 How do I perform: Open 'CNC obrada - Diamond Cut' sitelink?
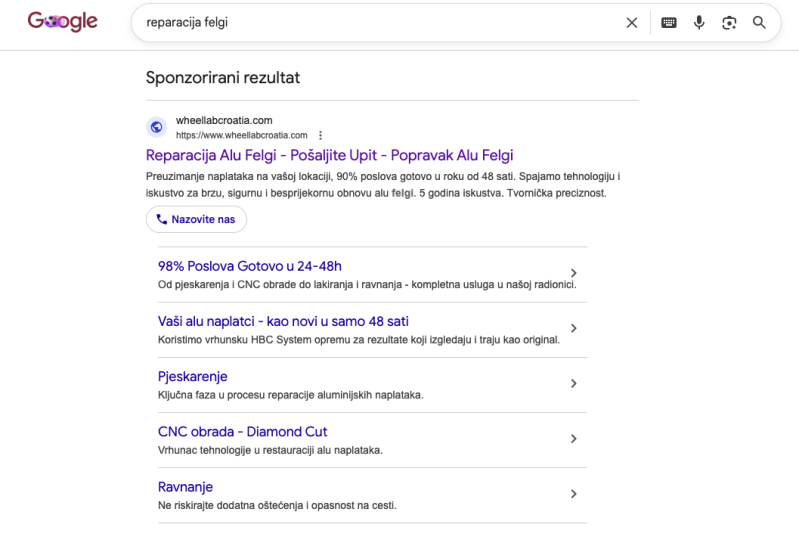click(x=243, y=432)
